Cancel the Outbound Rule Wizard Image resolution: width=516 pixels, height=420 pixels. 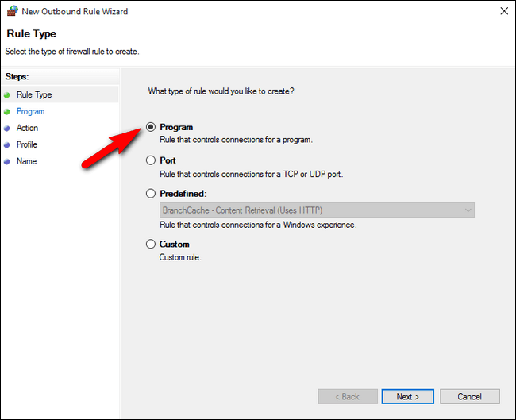pos(469,396)
